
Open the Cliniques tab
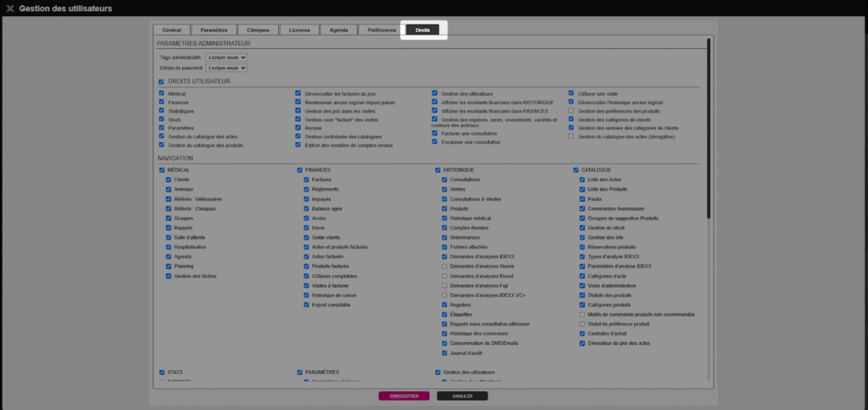coord(258,30)
